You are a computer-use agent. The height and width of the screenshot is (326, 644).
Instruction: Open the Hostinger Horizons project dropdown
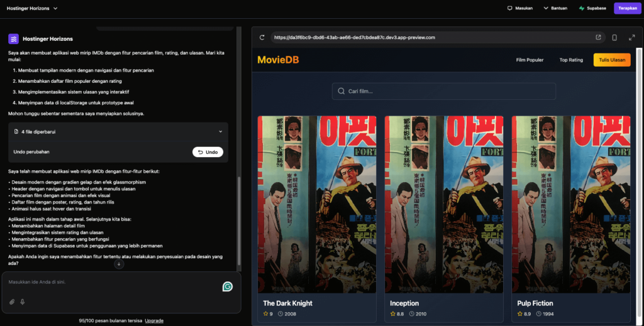pos(32,8)
